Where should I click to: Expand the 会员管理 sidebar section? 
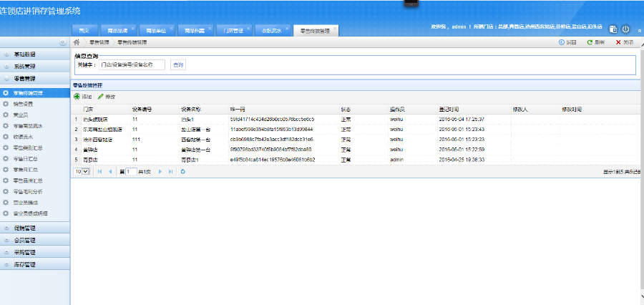pyautogui.click(x=29, y=241)
